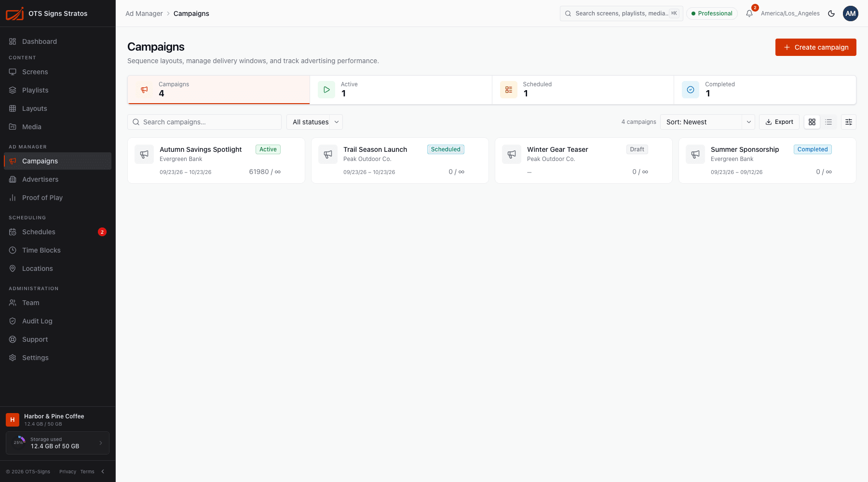Click the Winter Gear Teaser megaphone icon
Screen dimensions: 868x482
click(512, 154)
